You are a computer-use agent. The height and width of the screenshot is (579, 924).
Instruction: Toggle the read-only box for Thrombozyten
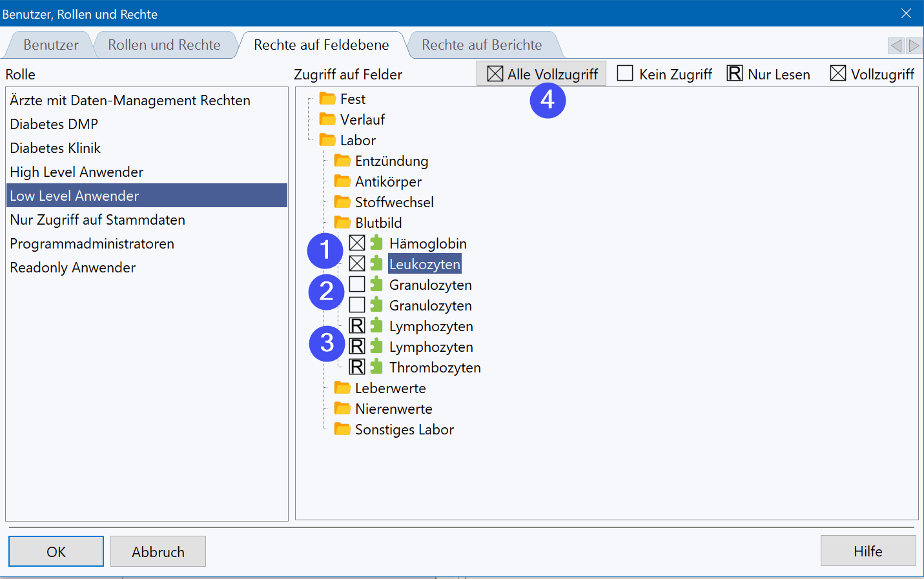pos(357,367)
